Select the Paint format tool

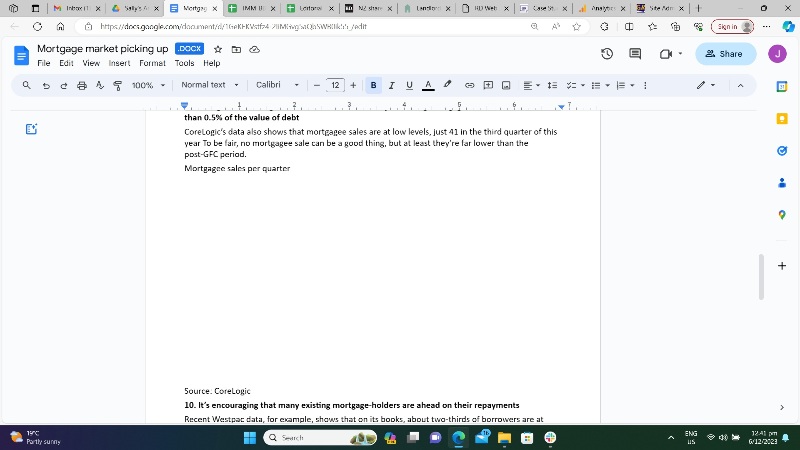tap(118, 85)
